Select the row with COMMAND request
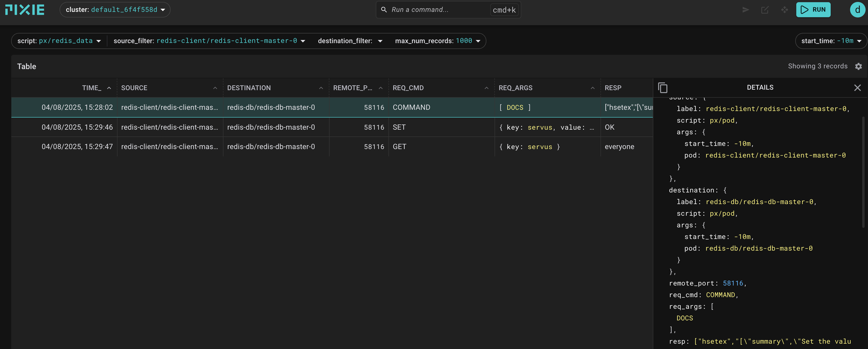Viewport: 868px width, 349px height. point(332,107)
